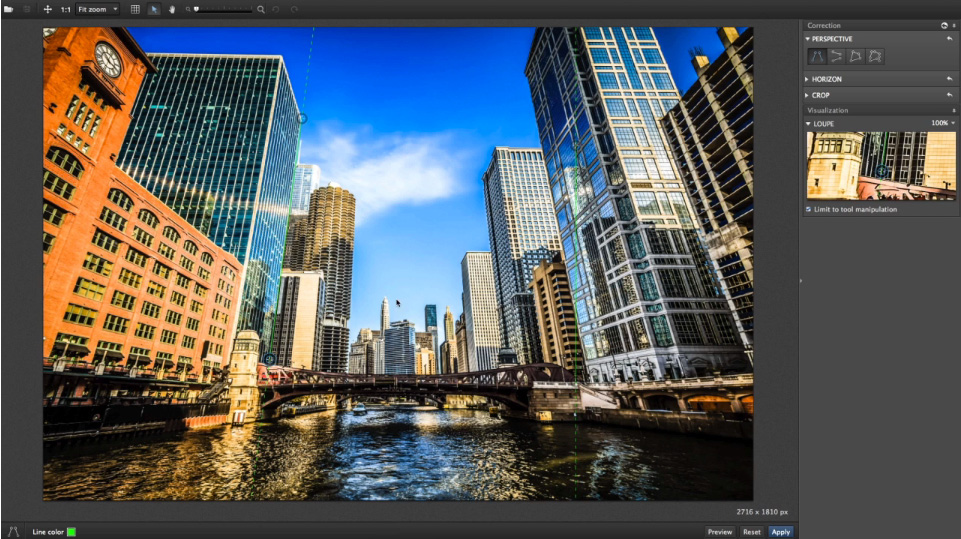Reset the Crop setting
The width and height of the screenshot is (961, 539).
point(949,96)
